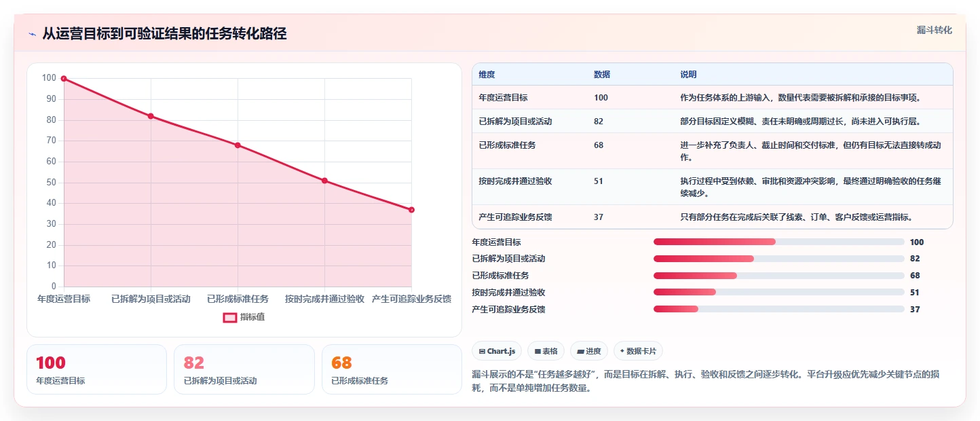The height and width of the screenshot is (421, 980).
Task: Click the progress value 68 on the right
Action: pos(915,276)
